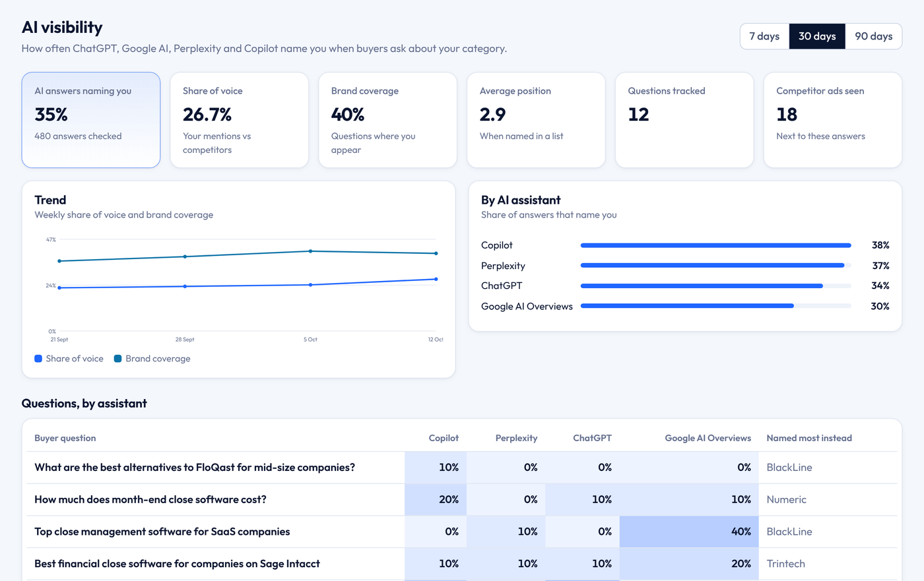
Task: Click the ChatGPT column header in the questions table
Action: tap(592, 438)
